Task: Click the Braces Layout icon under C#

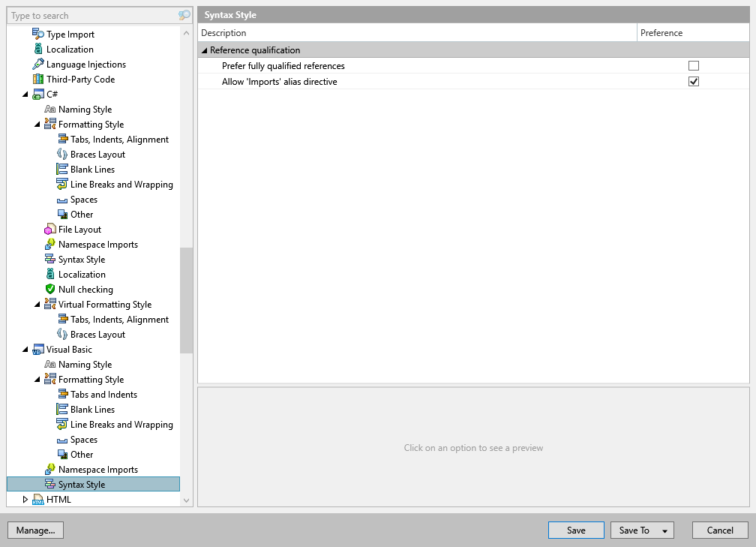Action: click(x=61, y=154)
